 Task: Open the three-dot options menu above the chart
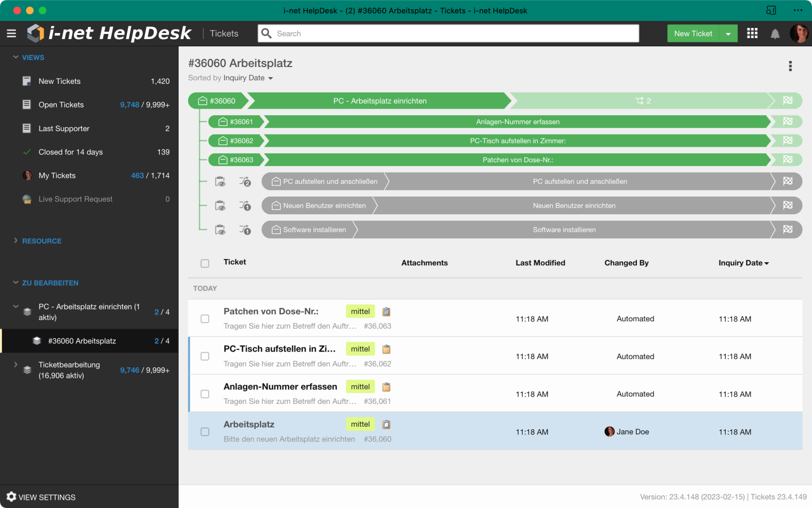coord(790,66)
